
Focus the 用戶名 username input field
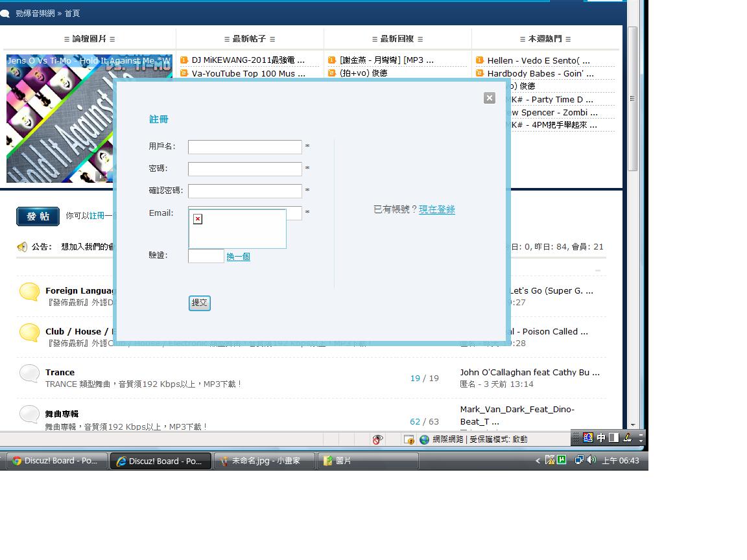244,147
